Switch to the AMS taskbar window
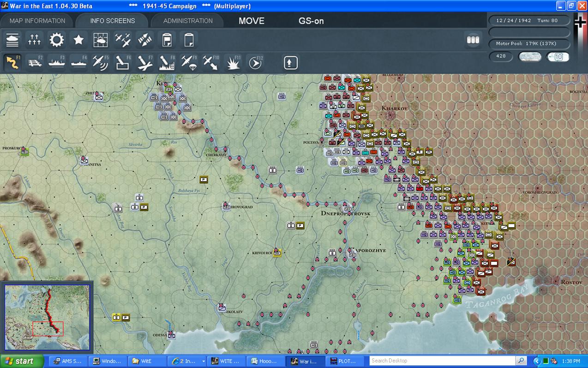The width and height of the screenshot is (588, 368). [68, 361]
